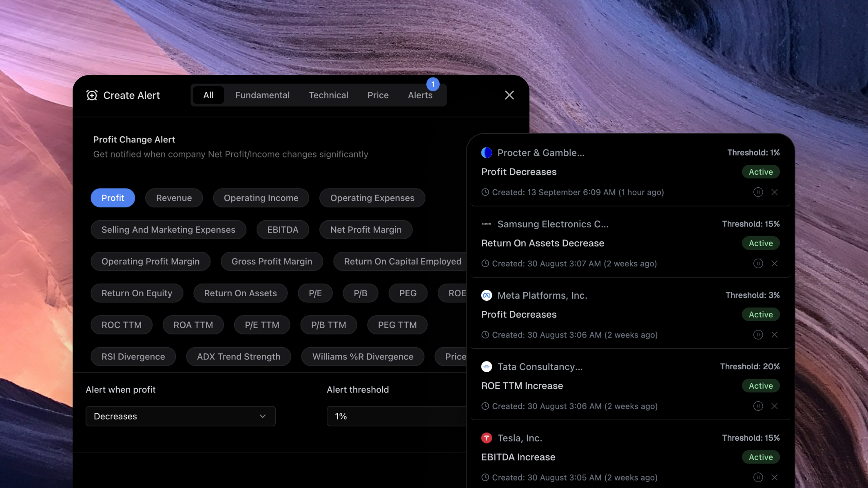This screenshot has height=488, width=868.
Task: Pause the Samsung Electronics alert
Action: 758,264
